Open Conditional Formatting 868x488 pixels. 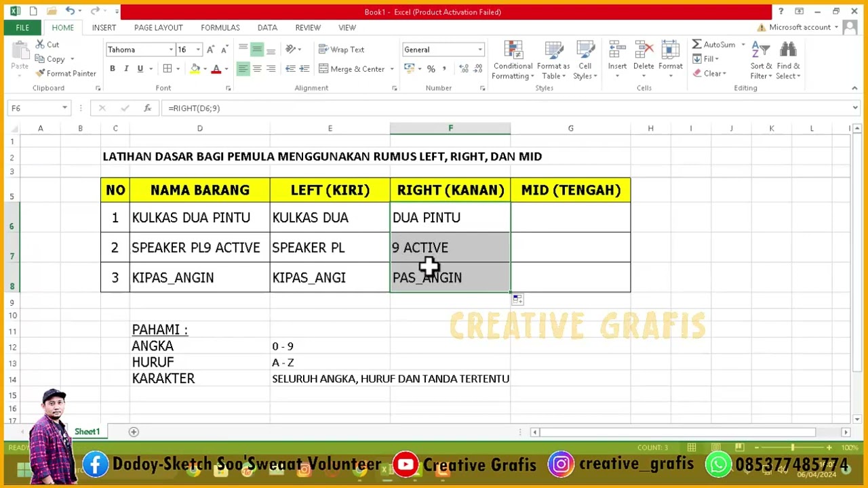click(x=513, y=60)
